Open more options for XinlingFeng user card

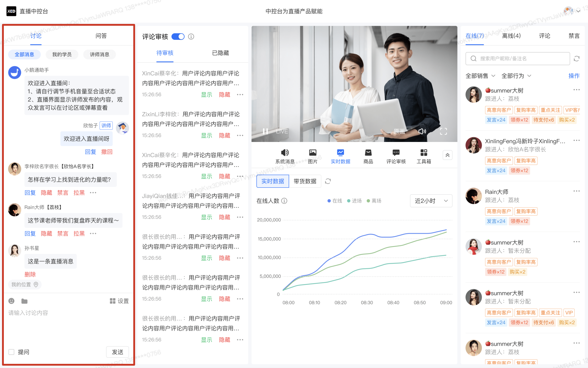[x=576, y=140]
